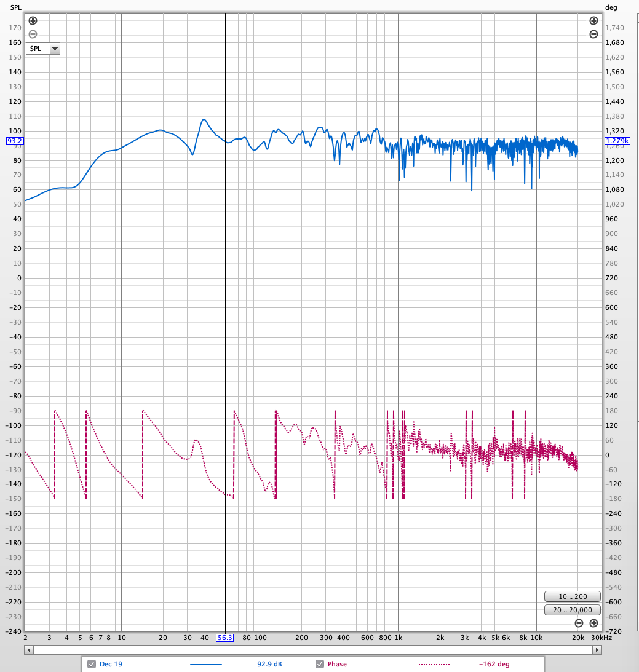639x672 pixels.
Task: Click the Phase legend label
Action: (337, 664)
